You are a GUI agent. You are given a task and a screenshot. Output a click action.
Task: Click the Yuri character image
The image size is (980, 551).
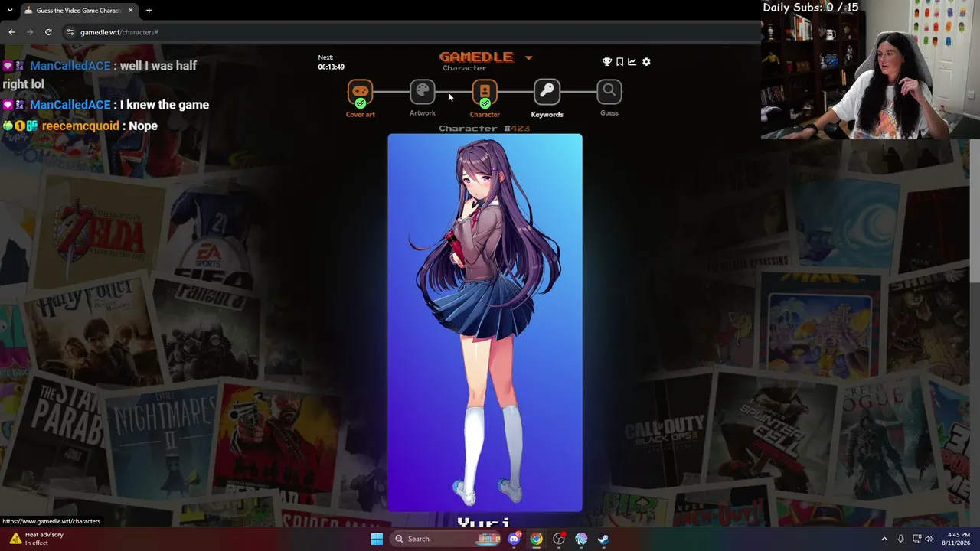pos(485,322)
